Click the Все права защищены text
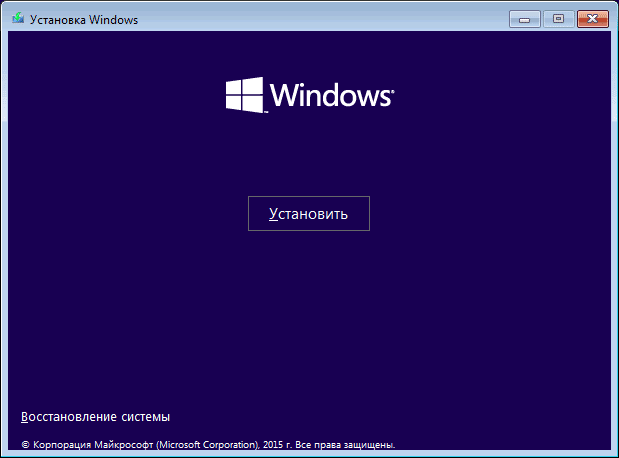 [x=346, y=443]
